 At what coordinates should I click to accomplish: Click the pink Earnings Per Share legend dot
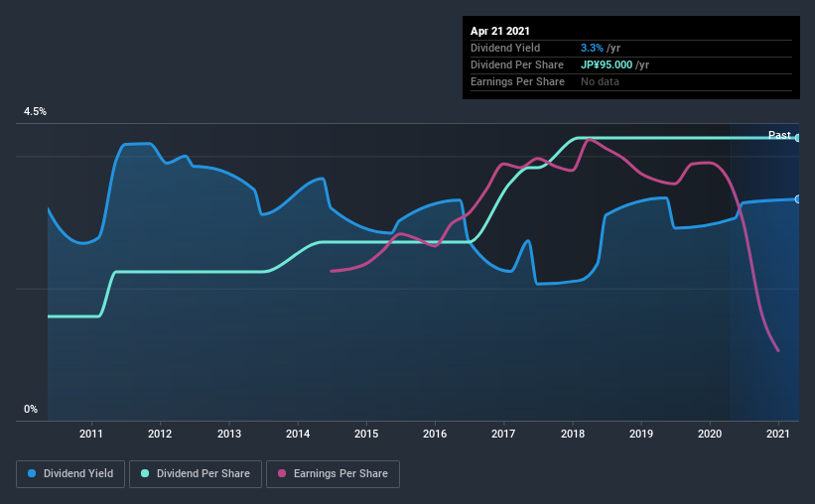pyautogui.click(x=282, y=473)
